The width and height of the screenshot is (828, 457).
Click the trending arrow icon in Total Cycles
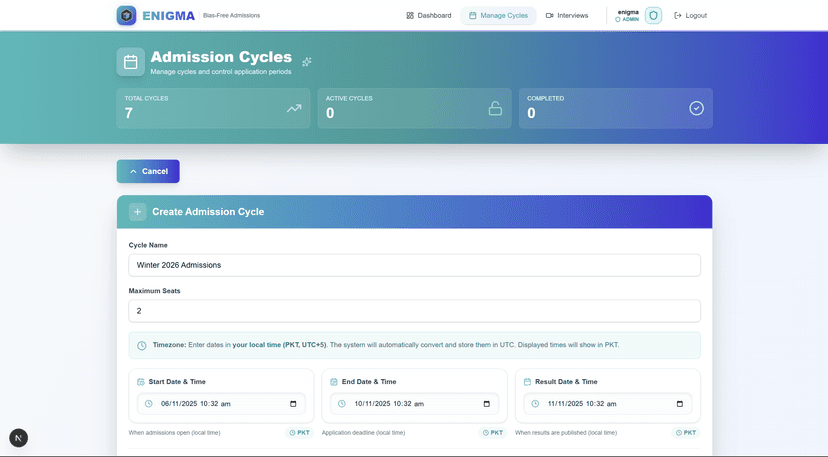pos(293,108)
